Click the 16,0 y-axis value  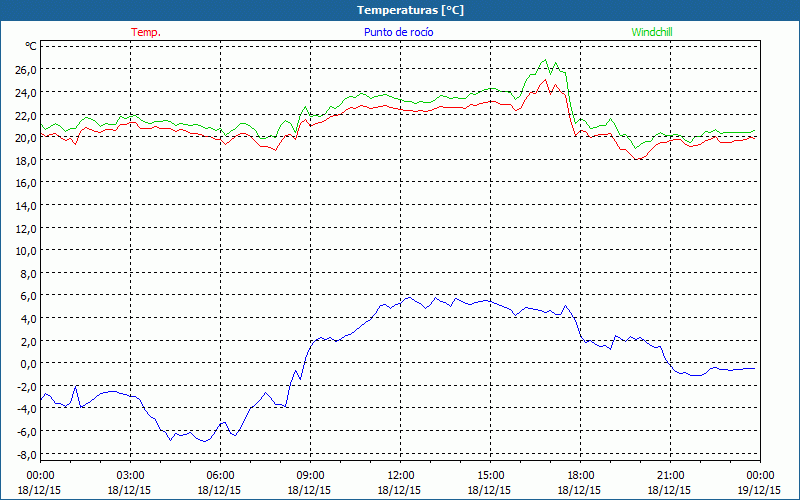pos(26,183)
